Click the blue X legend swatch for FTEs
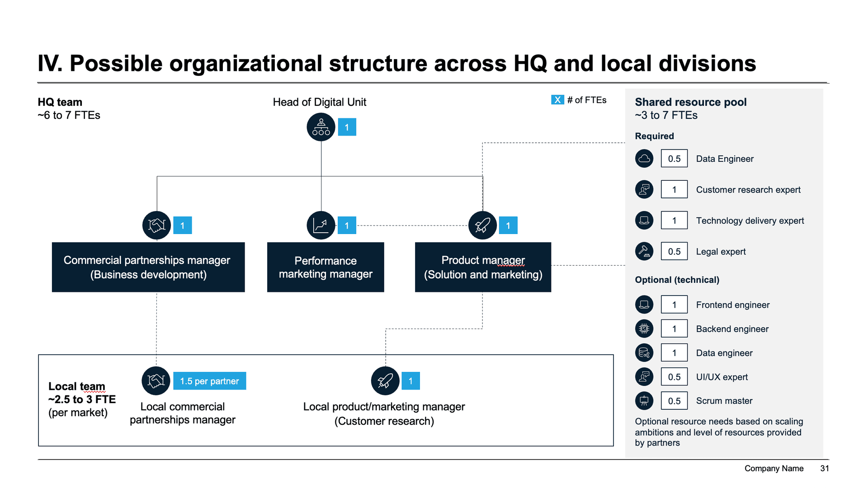The height and width of the screenshot is (488, 868). pyautogui.click(x=557, y=100)
